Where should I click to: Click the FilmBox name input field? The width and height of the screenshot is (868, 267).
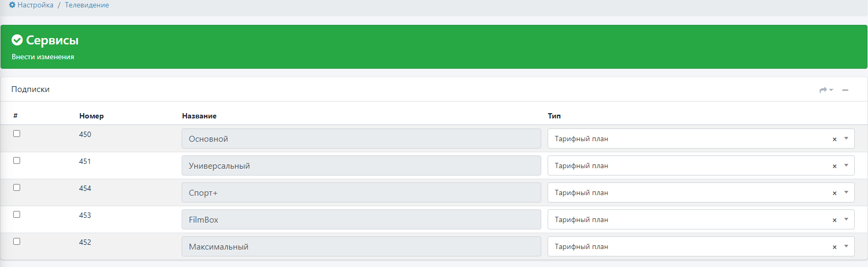click(x=361, y=219)
